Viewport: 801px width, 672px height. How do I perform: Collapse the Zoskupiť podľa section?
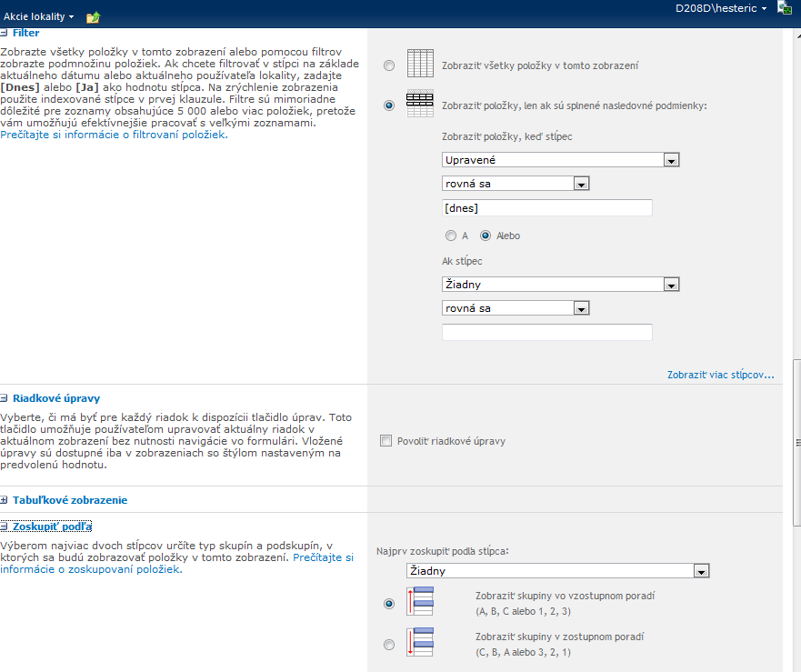tap(4, 527)
